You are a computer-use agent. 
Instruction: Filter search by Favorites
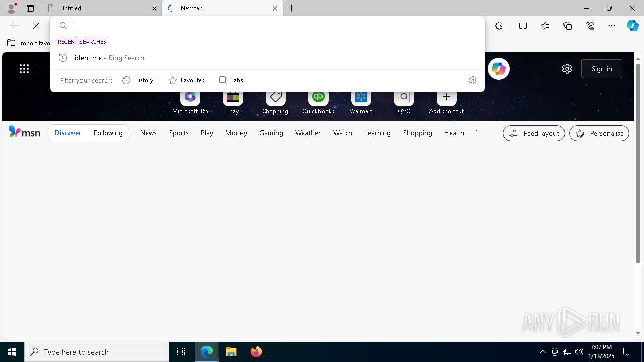click(x=186, y=80)
